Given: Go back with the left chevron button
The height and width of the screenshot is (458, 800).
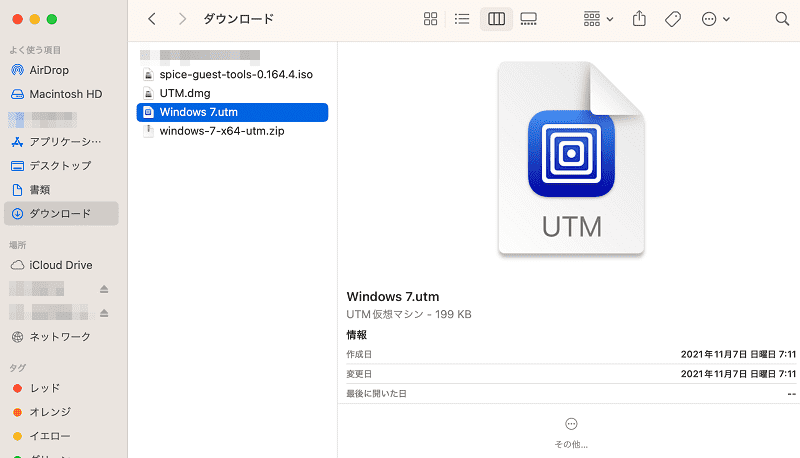Looking at the screenshot, I should (x=152, y=19).
